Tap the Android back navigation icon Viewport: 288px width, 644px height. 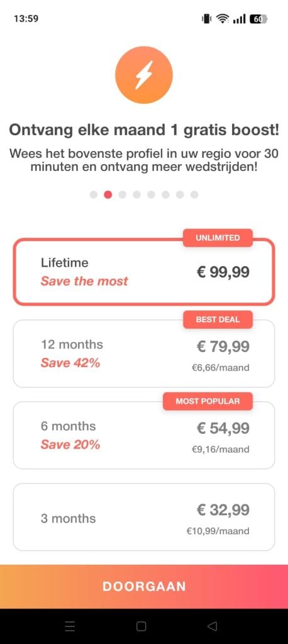click(212, 626)
